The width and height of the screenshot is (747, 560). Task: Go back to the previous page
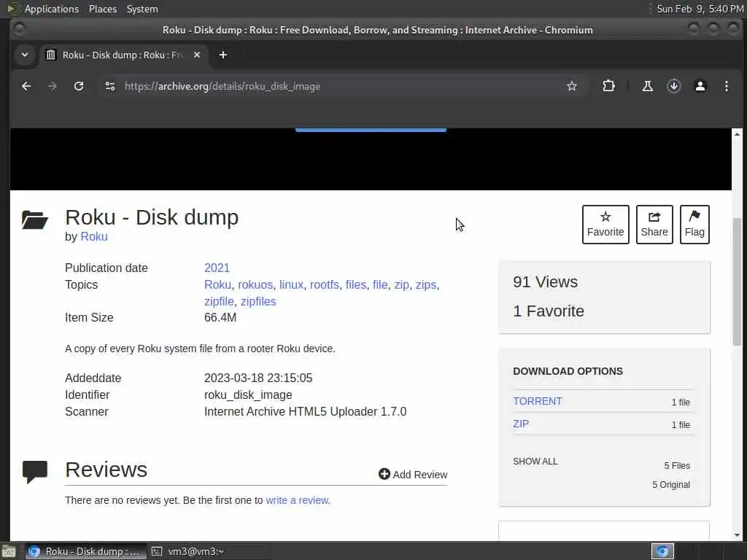26,86
